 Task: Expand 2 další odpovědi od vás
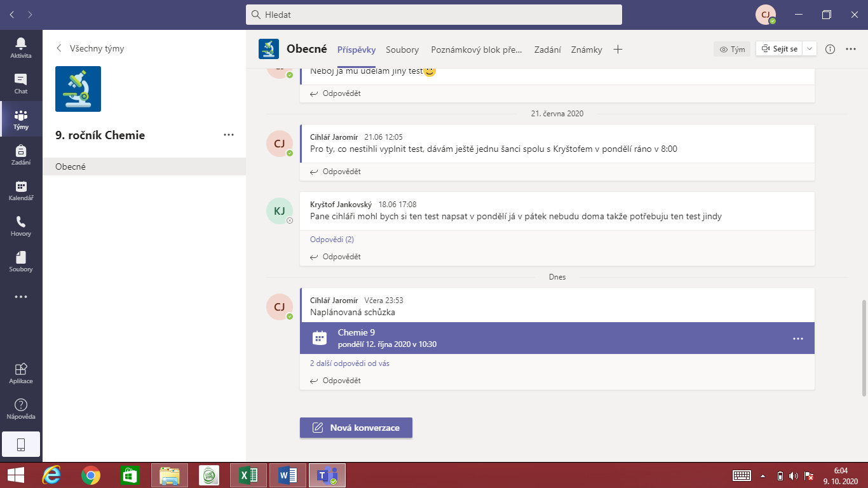(349, 363)
